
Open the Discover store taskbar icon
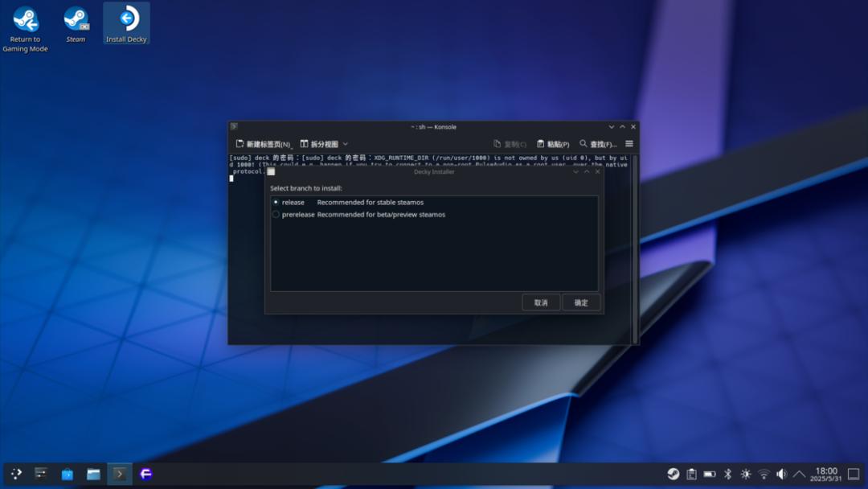67,474
